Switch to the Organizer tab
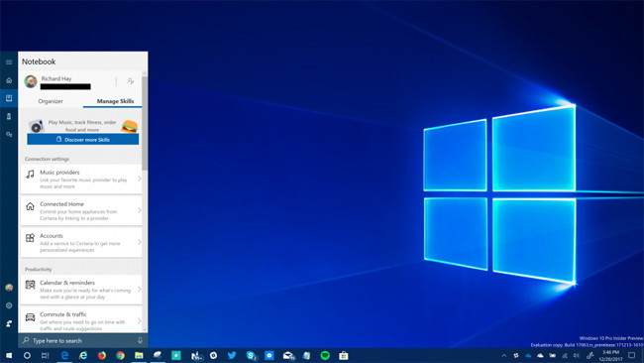Image resolution: width=644 pixels, height=363 pixels. pyautogui.click(x=51, y=101)
